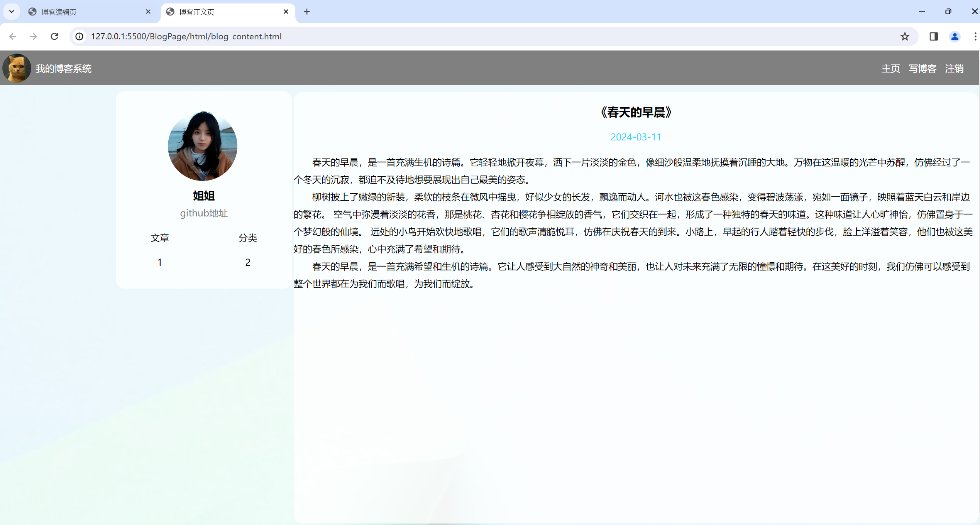Click the date 2024-03-11
This screenshot has height=525, width=980.
[636, 137]
